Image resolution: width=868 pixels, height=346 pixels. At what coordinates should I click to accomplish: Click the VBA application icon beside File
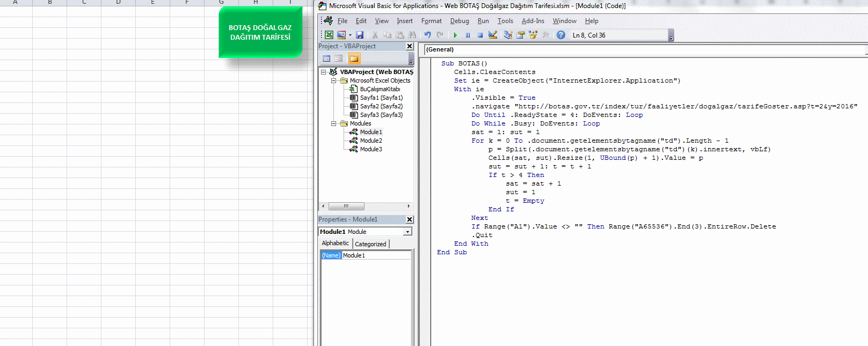(x=329, y=20)
